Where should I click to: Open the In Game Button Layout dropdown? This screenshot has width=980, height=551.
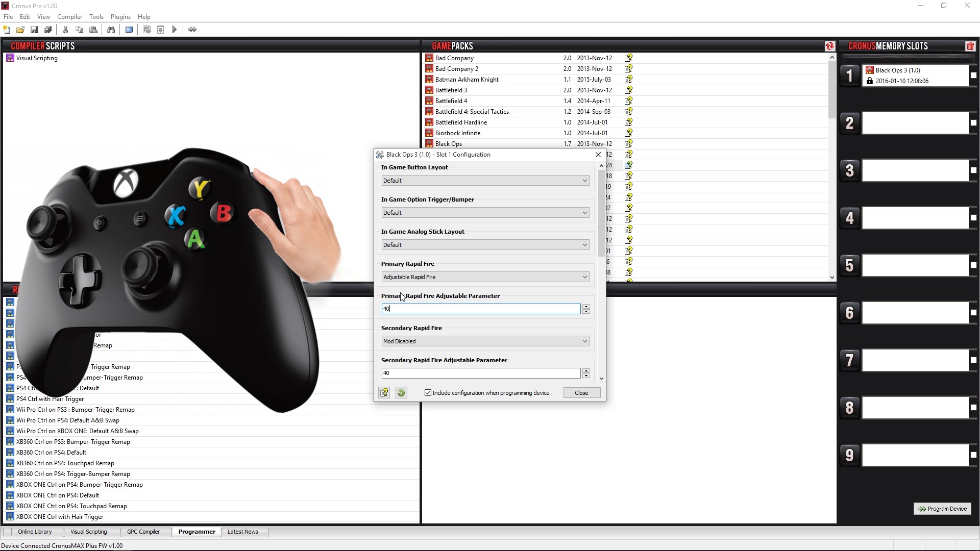(x=485, y=181)
